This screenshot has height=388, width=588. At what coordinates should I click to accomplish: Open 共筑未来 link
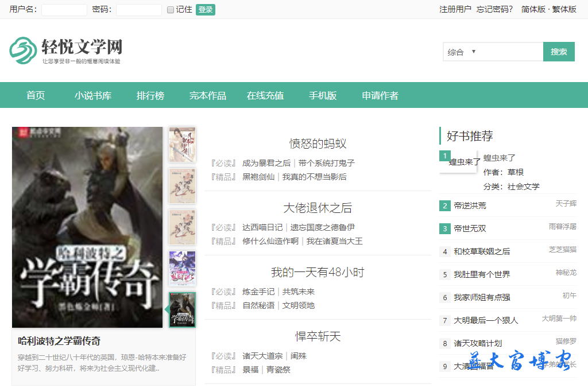[299, 292]
